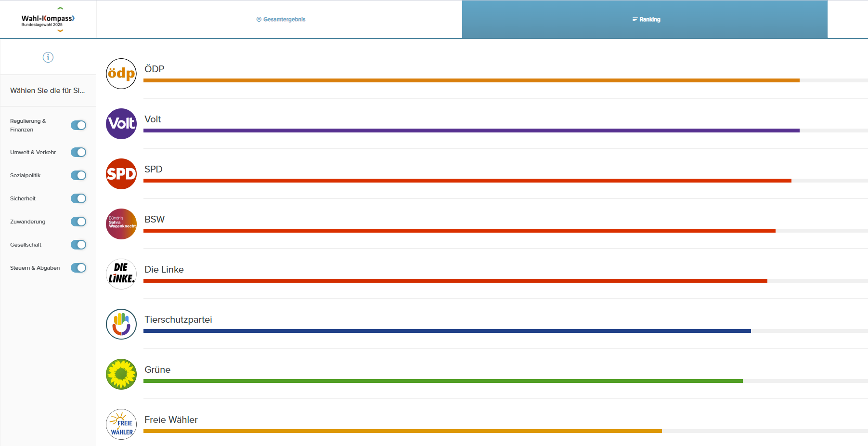Click the SPD party logo
Viewport: 868px width, 446px height.
pos(121,174)
